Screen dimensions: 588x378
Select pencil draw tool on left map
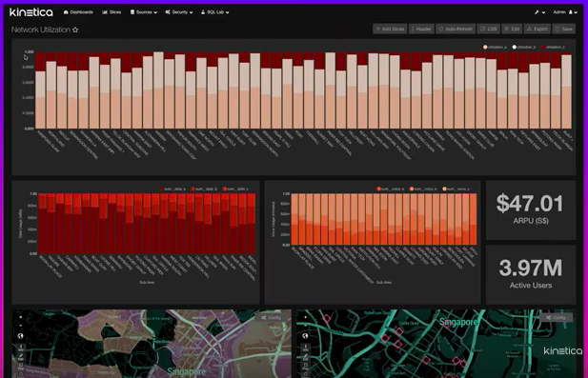21,356
